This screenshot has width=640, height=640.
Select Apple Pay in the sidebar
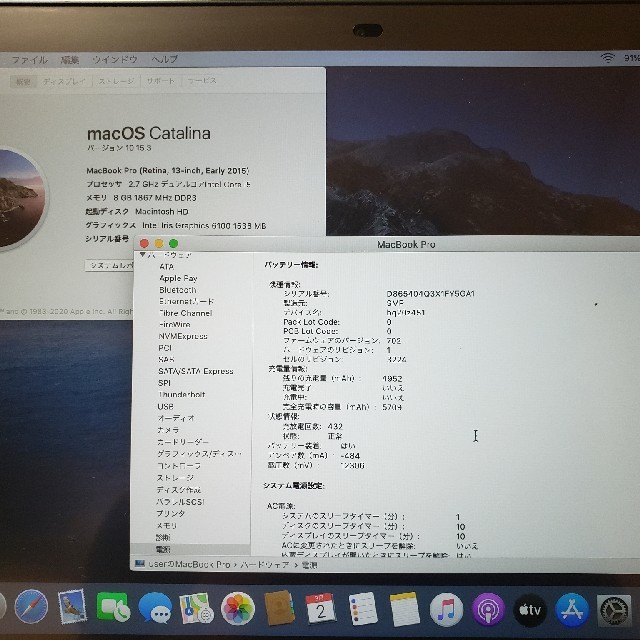[178, 278]
